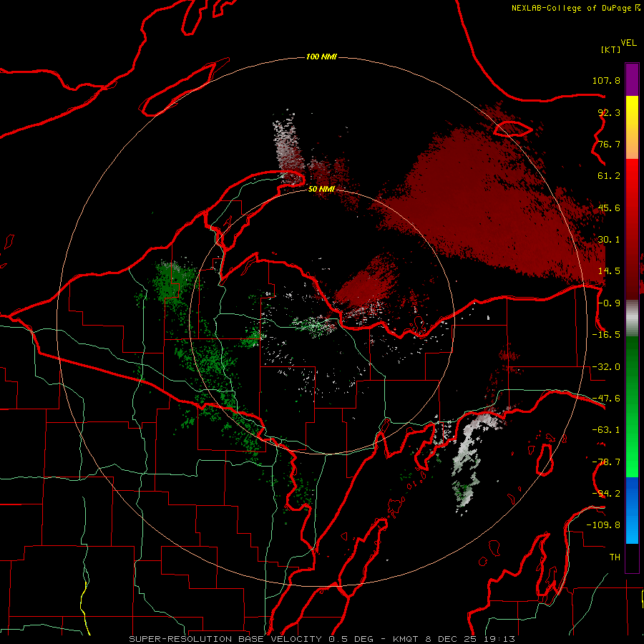
Task: Click the green inbound velocity cluster west
Action: (x=172, y=283)
